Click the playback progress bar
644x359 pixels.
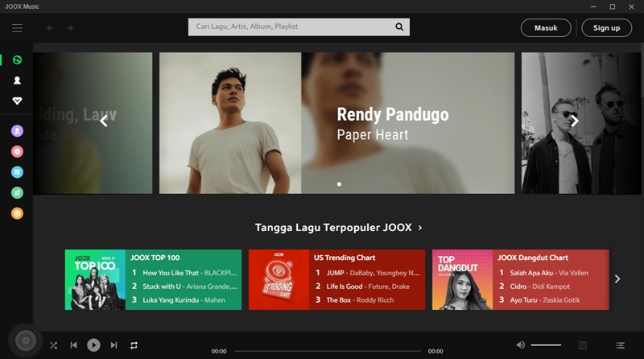328,351
